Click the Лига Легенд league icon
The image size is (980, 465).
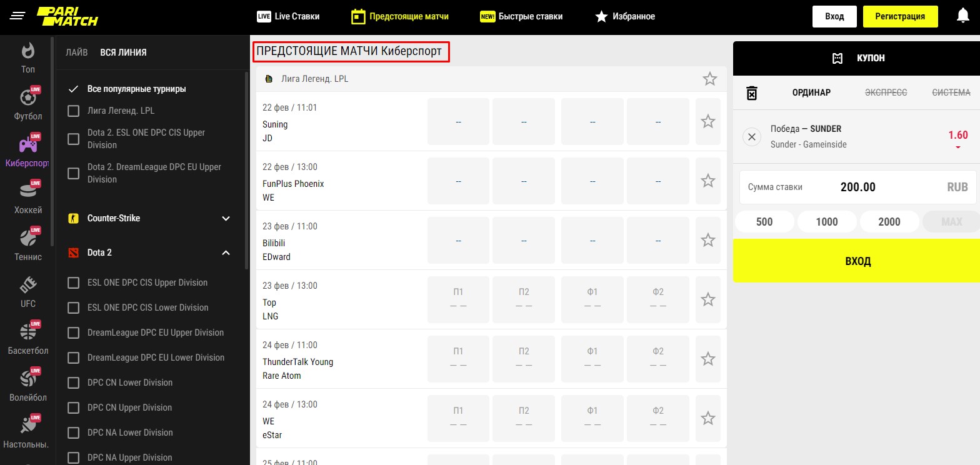point(269,79)
